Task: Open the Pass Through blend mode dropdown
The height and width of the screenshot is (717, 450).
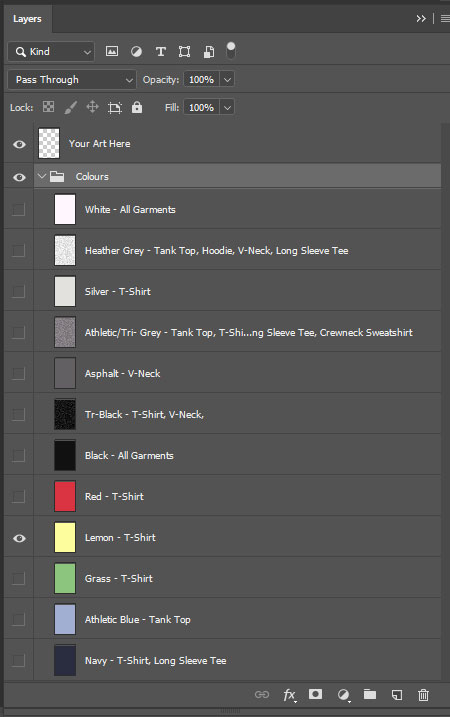Action: 72,80
